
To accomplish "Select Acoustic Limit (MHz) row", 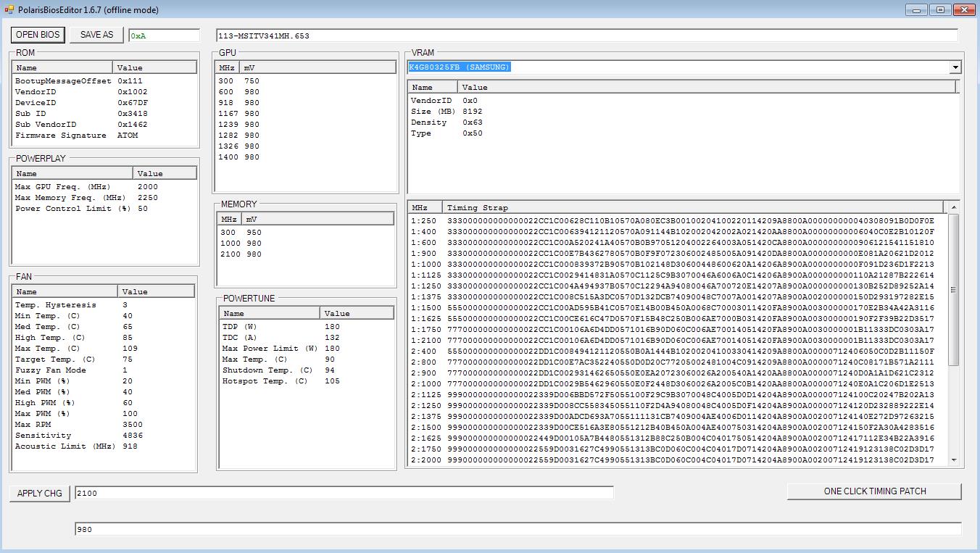I will 104,446.
